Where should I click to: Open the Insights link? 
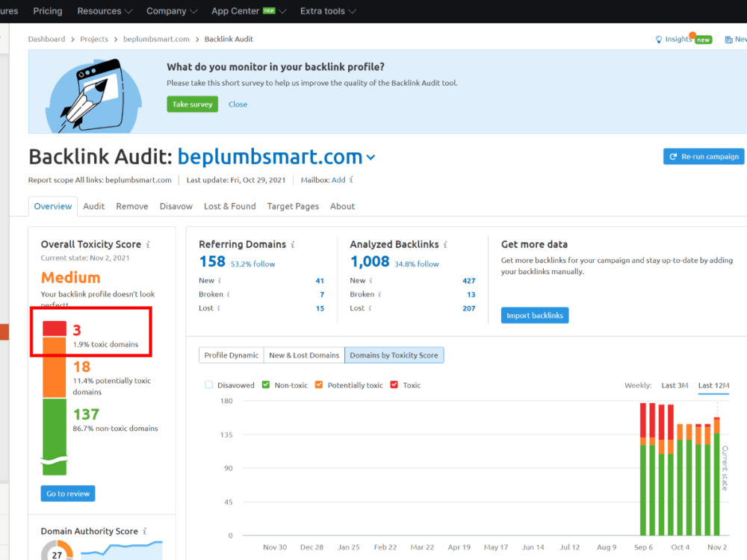[678, 39]
